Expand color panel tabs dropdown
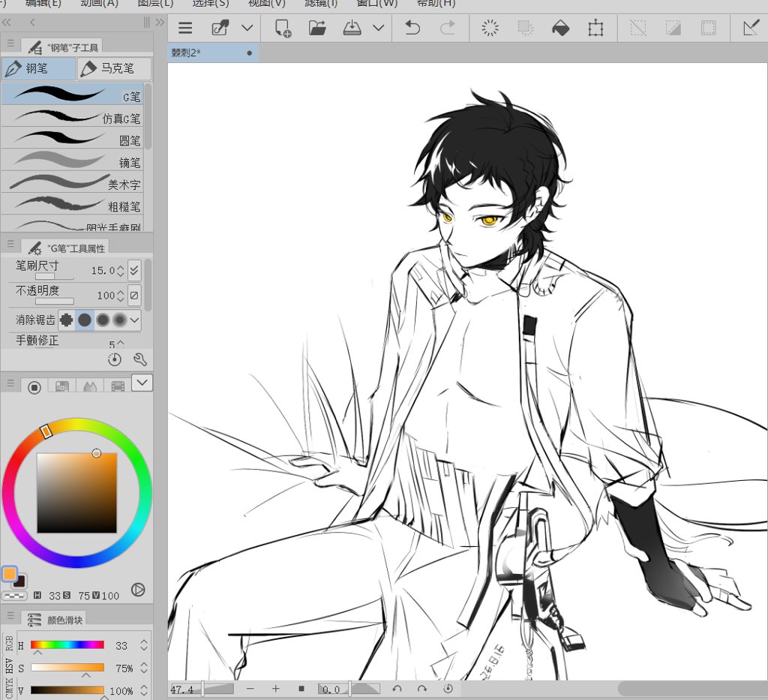 click(x=142, y=383)
